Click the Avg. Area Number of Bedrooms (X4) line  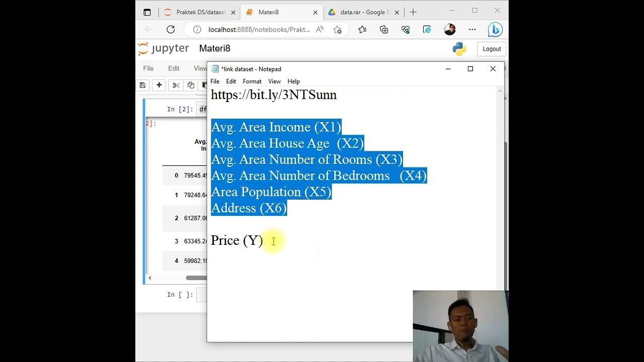click(x=318, y=175)
